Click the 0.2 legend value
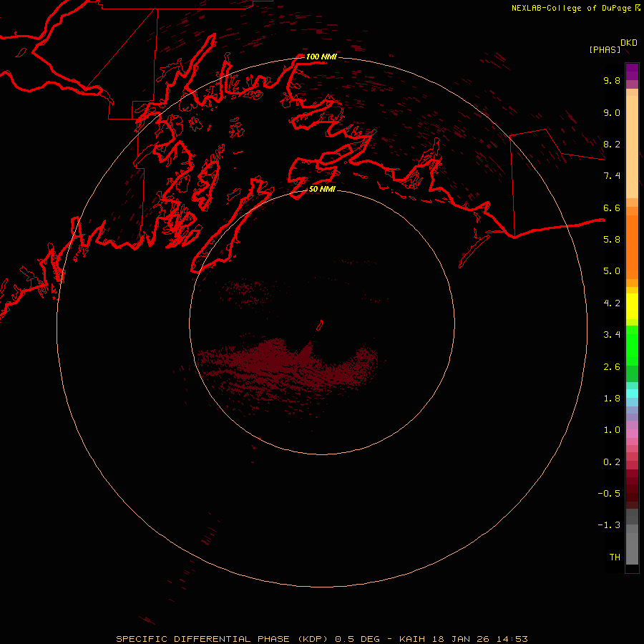 pyautogui.click(x=612, y=462)
